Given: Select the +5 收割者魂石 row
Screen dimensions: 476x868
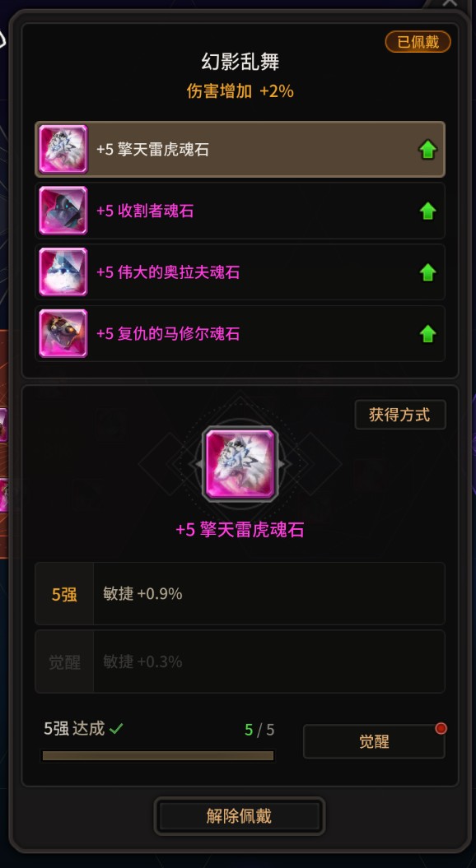Looking at the screenshot, I should pyautogui.click(x=240, y=211).
